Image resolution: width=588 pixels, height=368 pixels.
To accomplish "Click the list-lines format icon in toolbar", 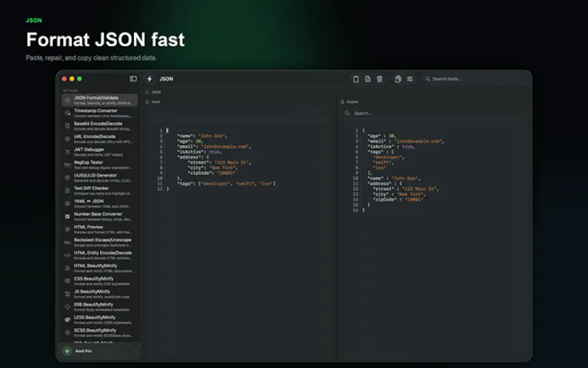I will [x=410, y=79].
